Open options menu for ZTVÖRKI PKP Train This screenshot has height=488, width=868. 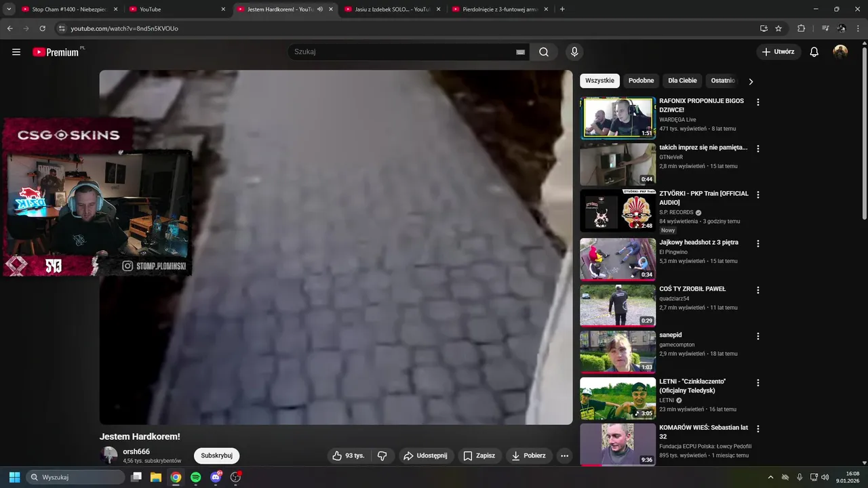pyautogui.click(x=758, y=195)
